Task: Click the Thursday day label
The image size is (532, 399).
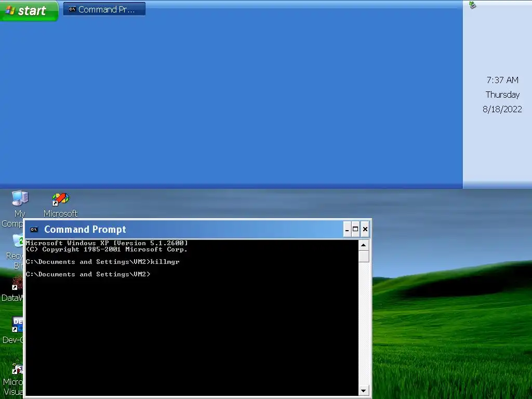Action: coord(502,95)
